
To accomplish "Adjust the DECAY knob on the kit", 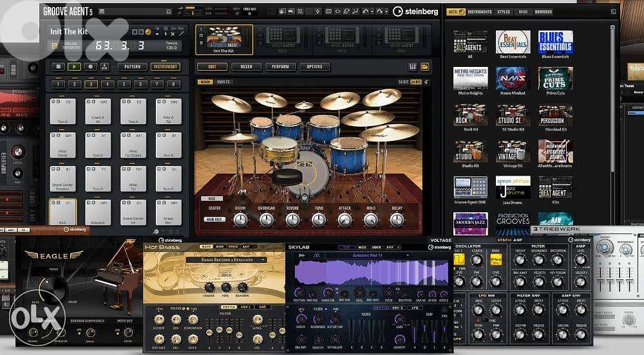I will click(x=397, y=220).
